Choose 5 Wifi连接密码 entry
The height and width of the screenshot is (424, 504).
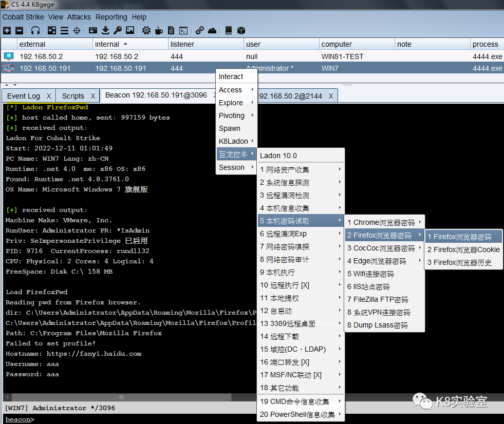(x=384, y=274)
